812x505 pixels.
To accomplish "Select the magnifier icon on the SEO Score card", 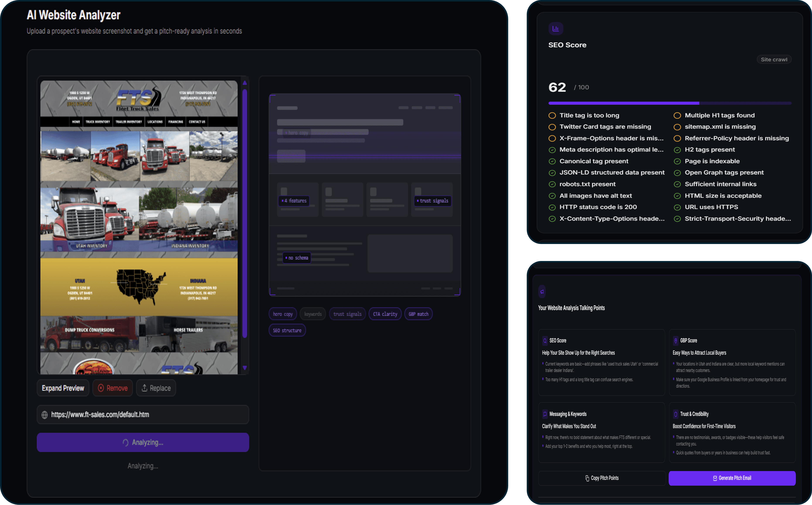I will 545,340.
